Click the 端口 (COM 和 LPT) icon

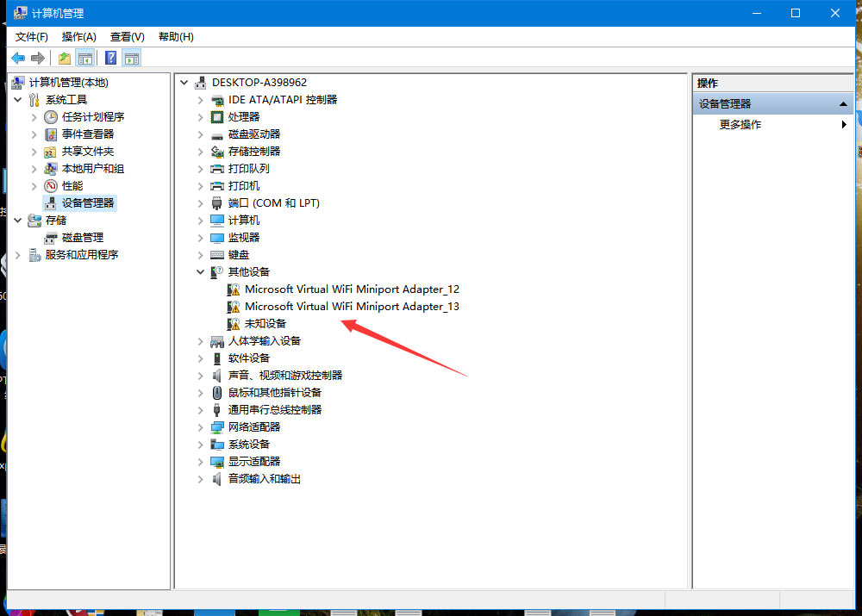tap(218, 203)
